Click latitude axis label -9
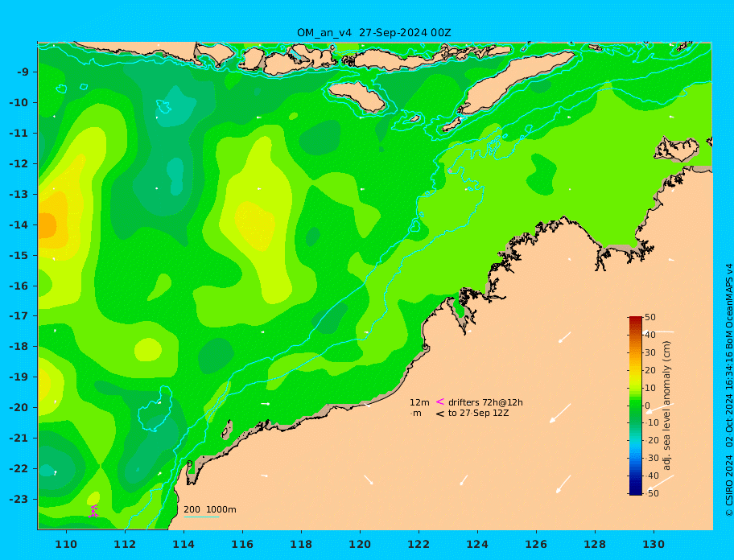 tap(23, 72)
